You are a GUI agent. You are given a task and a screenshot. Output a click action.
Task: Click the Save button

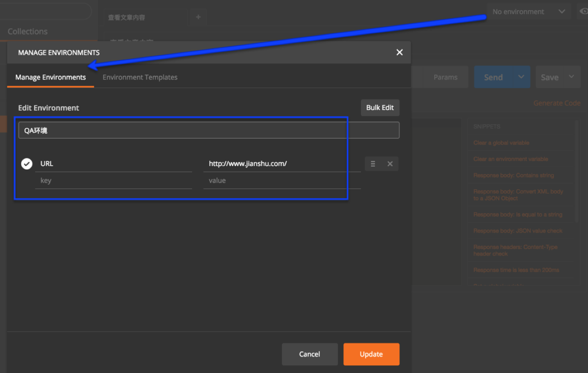point(549,77)
